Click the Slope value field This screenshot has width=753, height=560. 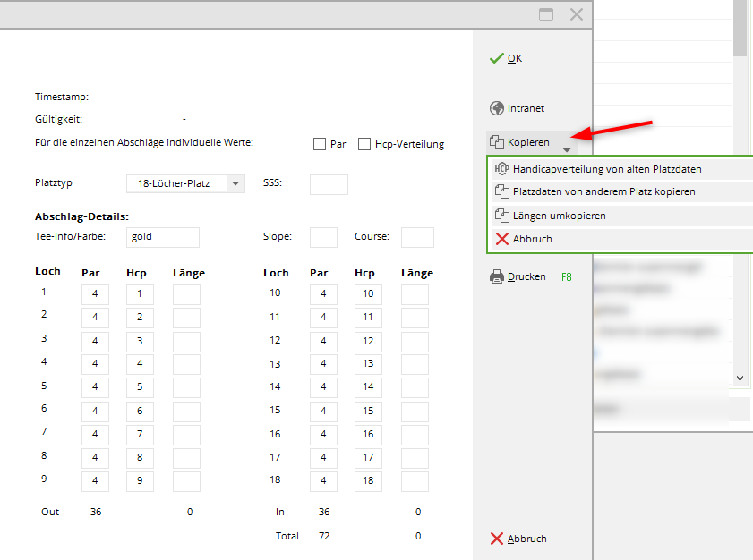click(x=323, y=237)
